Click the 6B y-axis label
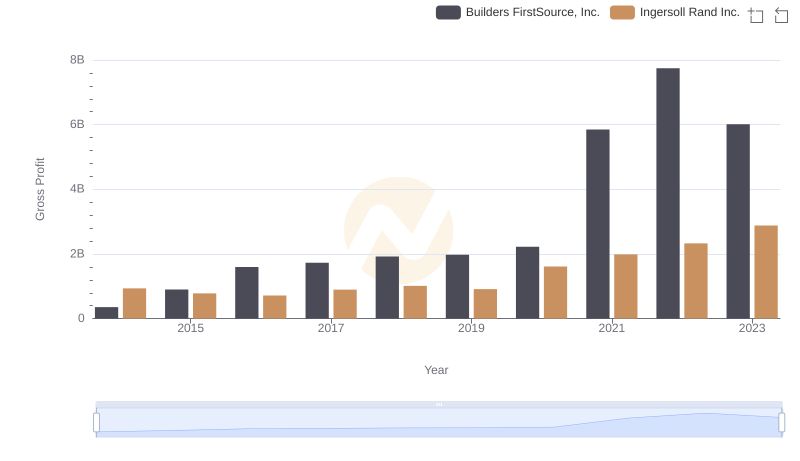This screenshot has width=800, height=461. click(x=77, y=124)
